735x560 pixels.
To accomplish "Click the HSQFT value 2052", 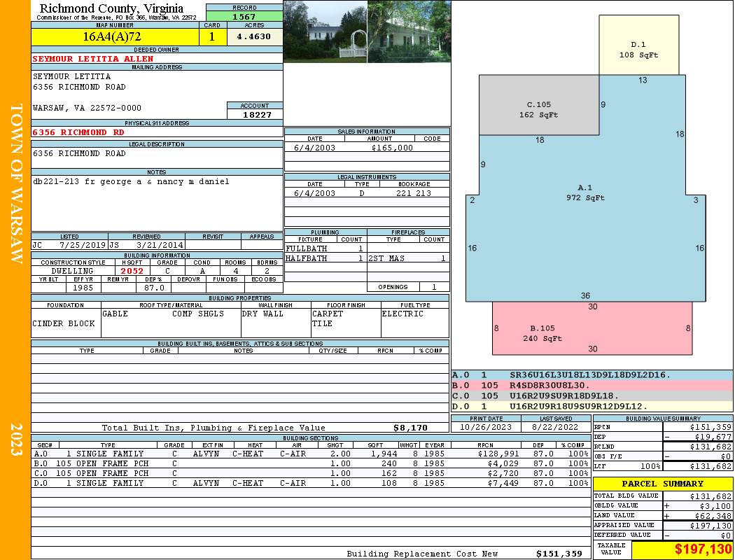I will (132, 271).
